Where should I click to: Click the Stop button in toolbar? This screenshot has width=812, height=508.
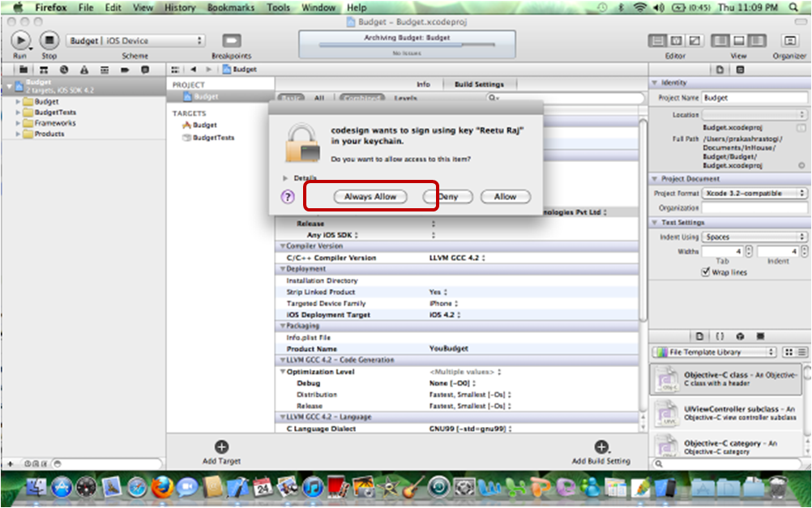[x=49, y=40]
